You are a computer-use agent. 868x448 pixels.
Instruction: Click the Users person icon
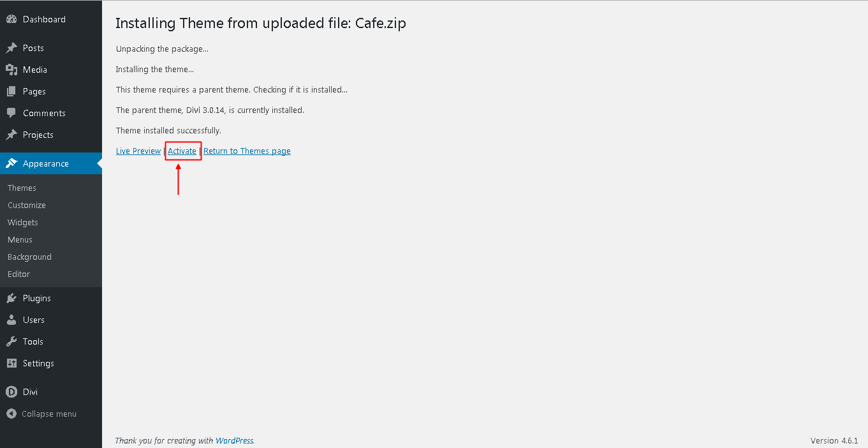pyautogui.click(x=11, y=320)
